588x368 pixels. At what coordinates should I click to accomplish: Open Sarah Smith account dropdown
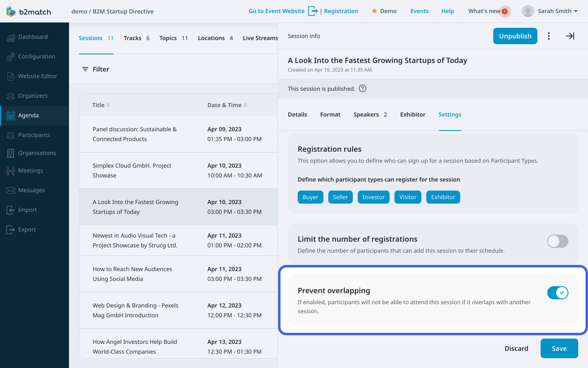(x=550, y=11)
